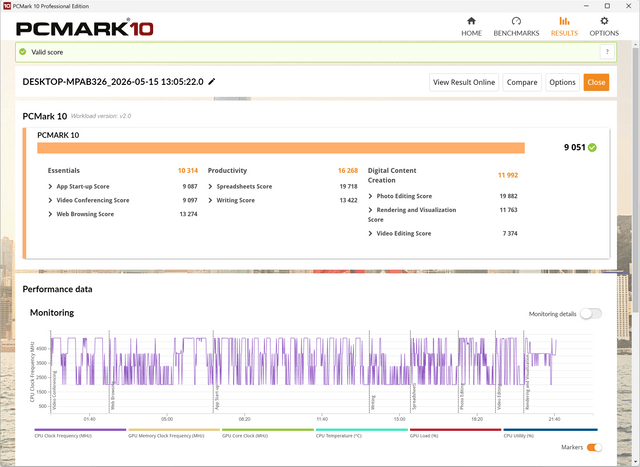Click the App Start-up marker in the chart

point(217,397)
